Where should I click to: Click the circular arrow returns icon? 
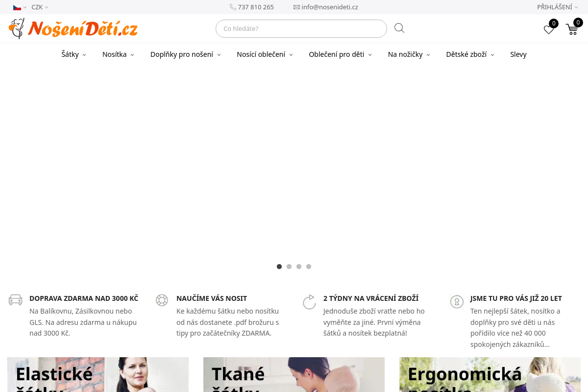[309, 302]
